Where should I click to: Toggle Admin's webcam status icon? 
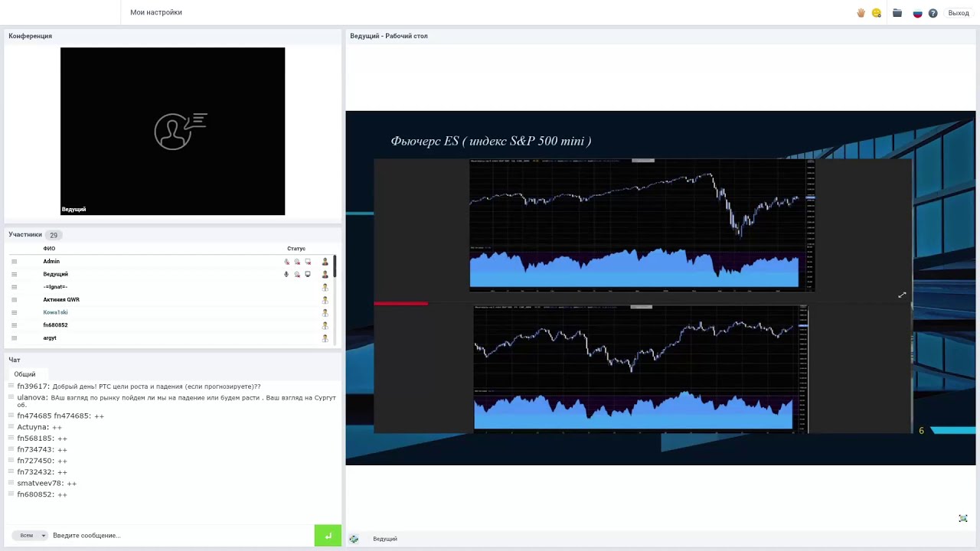tap(297, 262)
